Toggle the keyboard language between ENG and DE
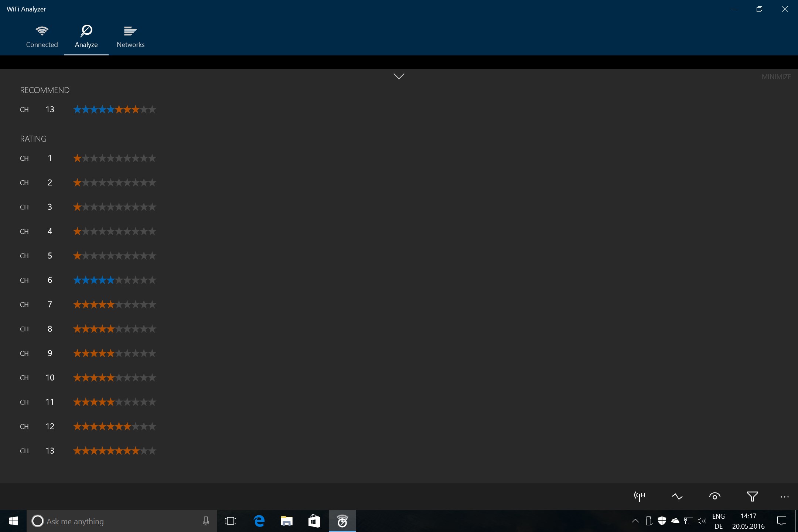 click(x=718, y=521)
